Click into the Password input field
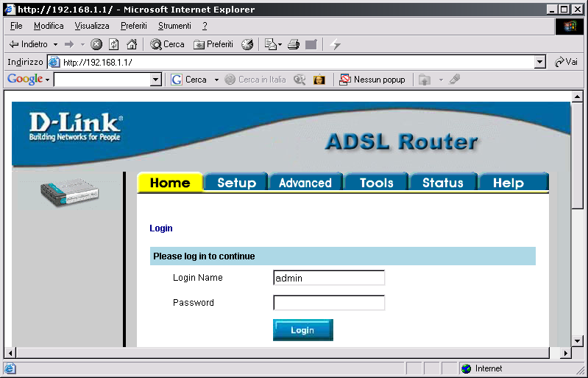This screenshot has width=588, height=378. click(x=329, y=303)
